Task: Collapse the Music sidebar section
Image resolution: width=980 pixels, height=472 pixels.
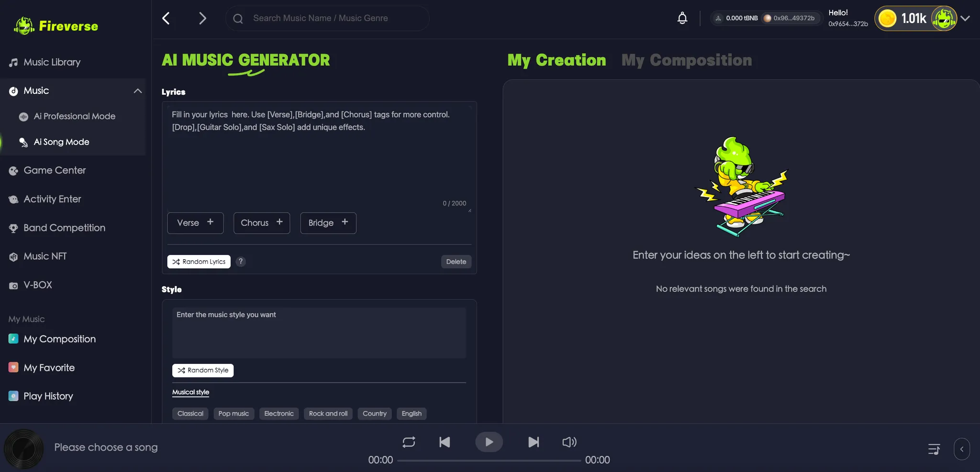Action: [138, 91]
